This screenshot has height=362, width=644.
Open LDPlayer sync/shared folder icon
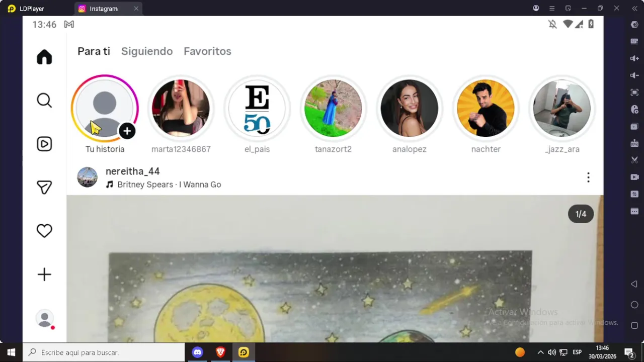(x=634, y=194)
